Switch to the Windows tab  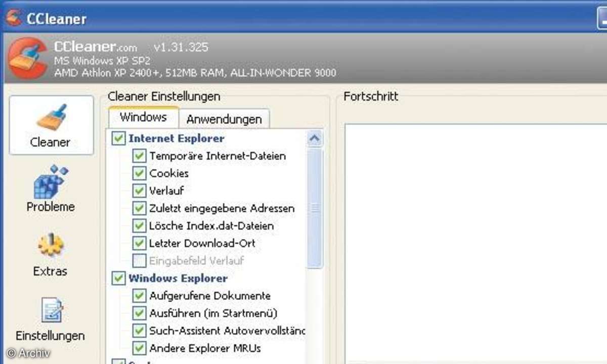coord(143,118)
